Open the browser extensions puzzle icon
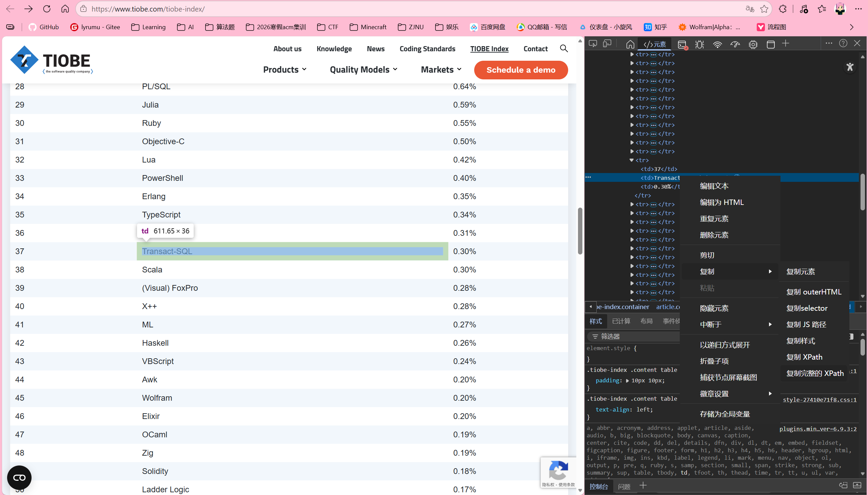 [x=783, y=9]
